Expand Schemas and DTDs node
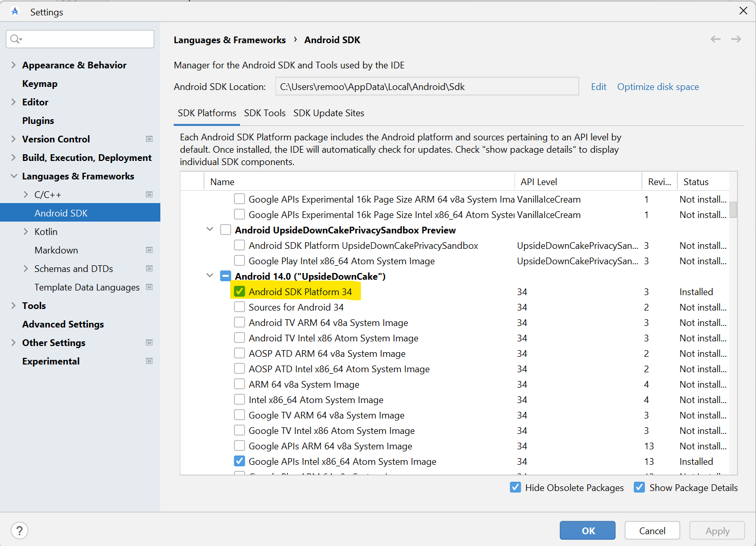This screenshot has width=756, height=546. (26, 268)
